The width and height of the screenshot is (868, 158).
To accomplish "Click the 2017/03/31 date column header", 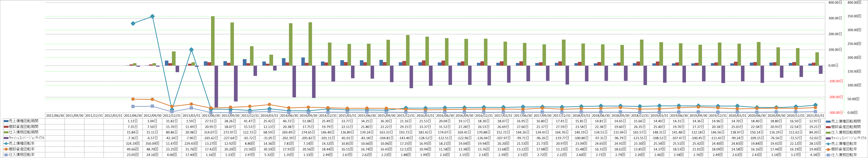I will click(x=503, y=116).
